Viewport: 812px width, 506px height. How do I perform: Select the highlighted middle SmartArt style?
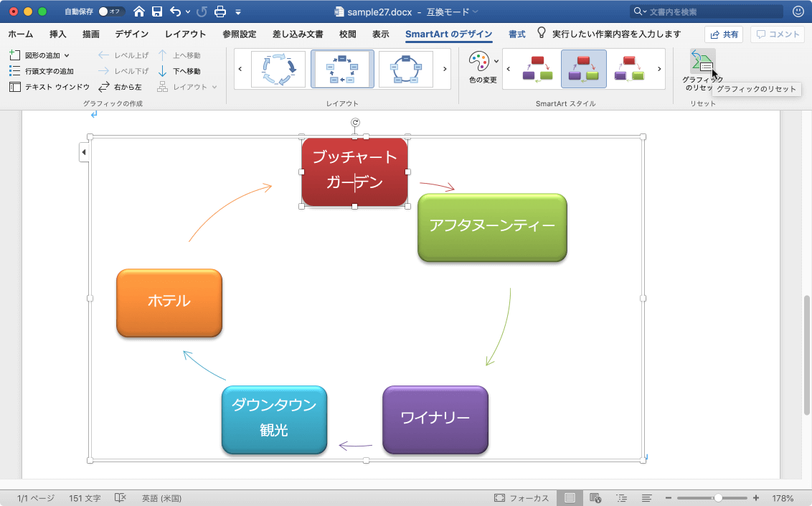(584, 69)
